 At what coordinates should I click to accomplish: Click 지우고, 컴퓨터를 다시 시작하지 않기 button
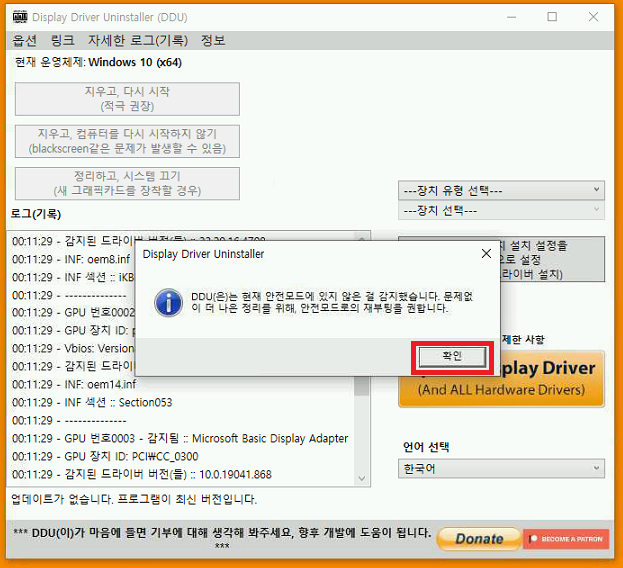[x=127, y=141]
